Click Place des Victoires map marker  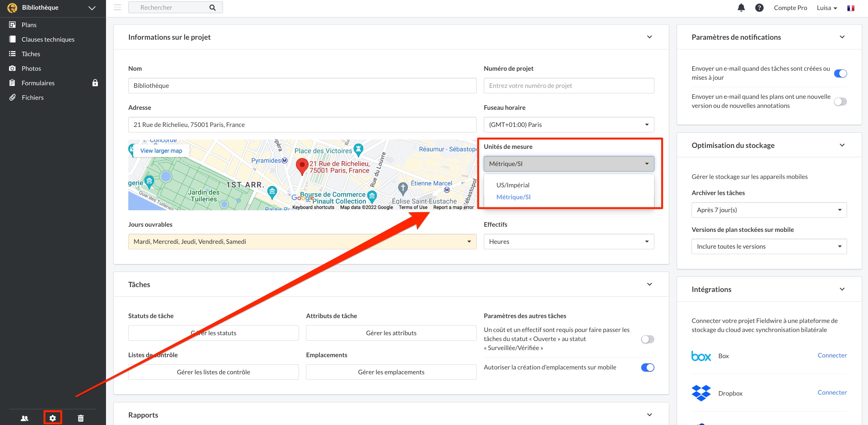click(358, 150)
